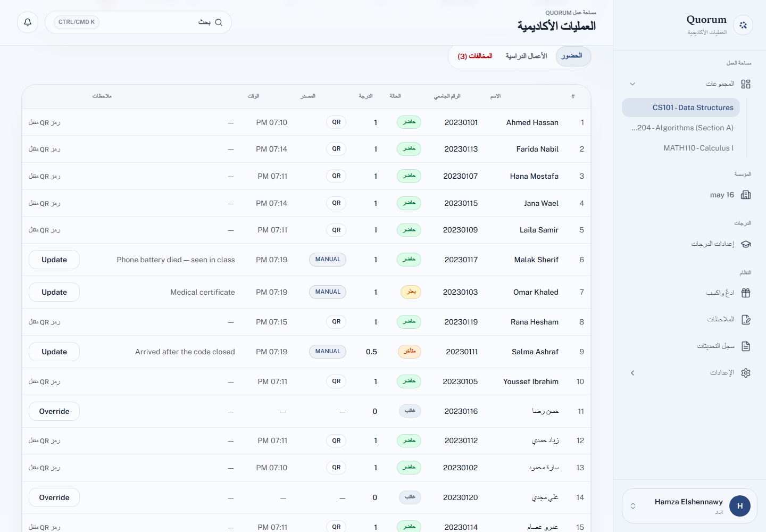This screenshot has width=766, height=532.
Task: Click the سجل التحديثات document icon
Action: (746, 346)
